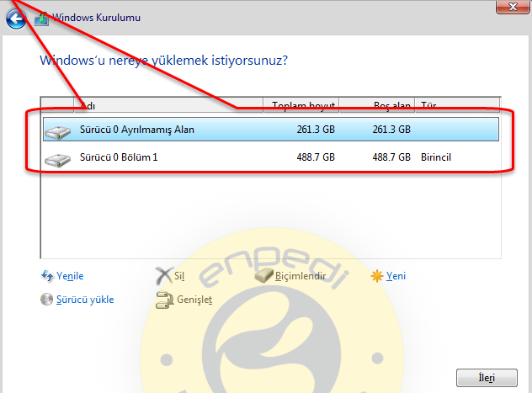The width and height of the screenshot is (532, 393).
Task: Click the Biçimlendir eraser icon
Action: (x=263, y=276)
